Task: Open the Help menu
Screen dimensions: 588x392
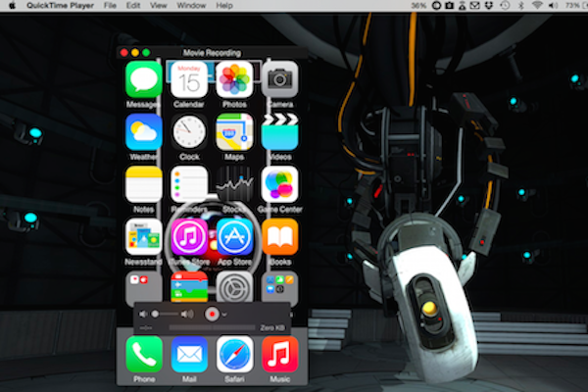Action: point(224,6)
